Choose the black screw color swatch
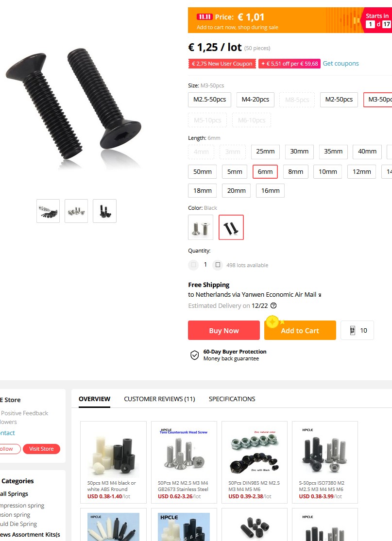 (x=231, y=227)
